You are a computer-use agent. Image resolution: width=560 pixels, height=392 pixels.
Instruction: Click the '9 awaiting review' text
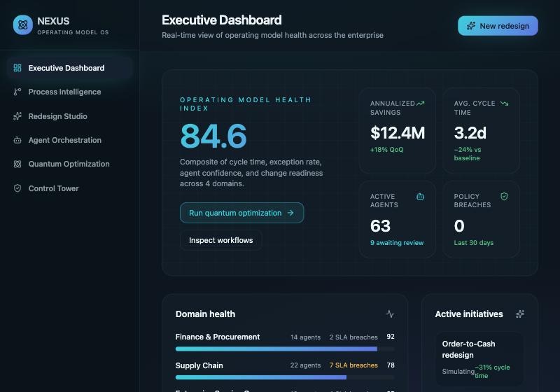(x=397, y=242)
